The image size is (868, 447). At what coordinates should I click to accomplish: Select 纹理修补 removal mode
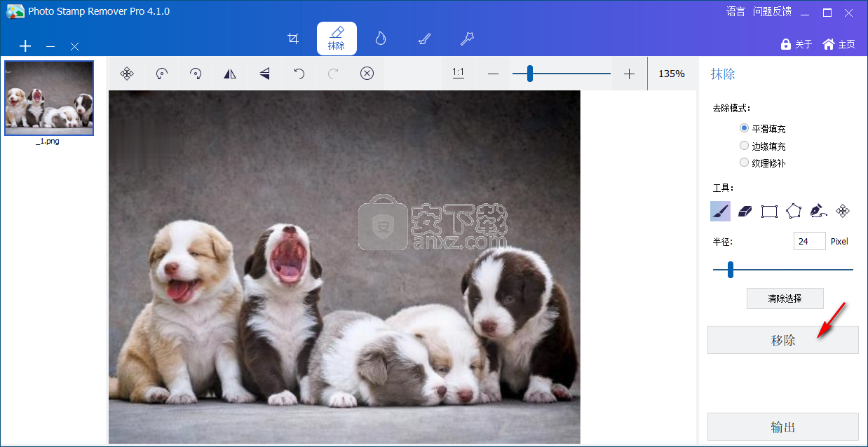745,163
